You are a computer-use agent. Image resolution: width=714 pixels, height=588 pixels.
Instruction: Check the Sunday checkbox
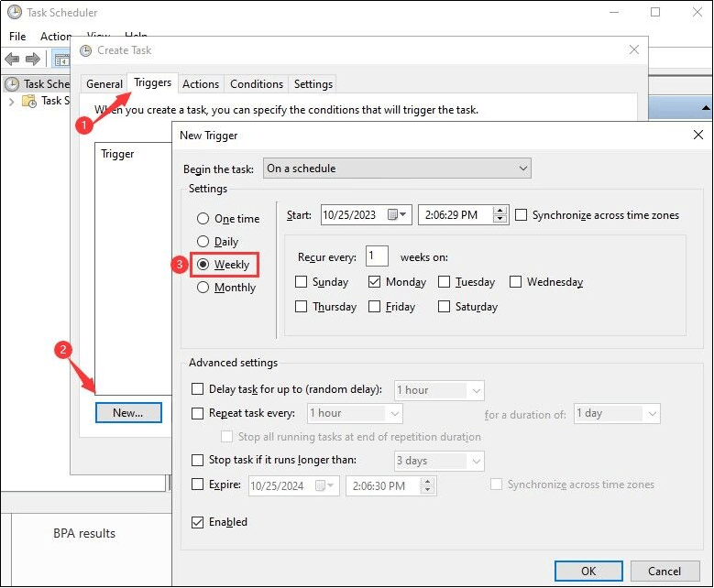[301, 282]
